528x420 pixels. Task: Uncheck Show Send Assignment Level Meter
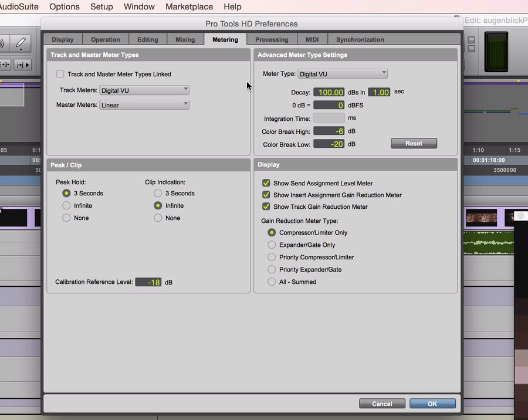[x=266, y=184]
